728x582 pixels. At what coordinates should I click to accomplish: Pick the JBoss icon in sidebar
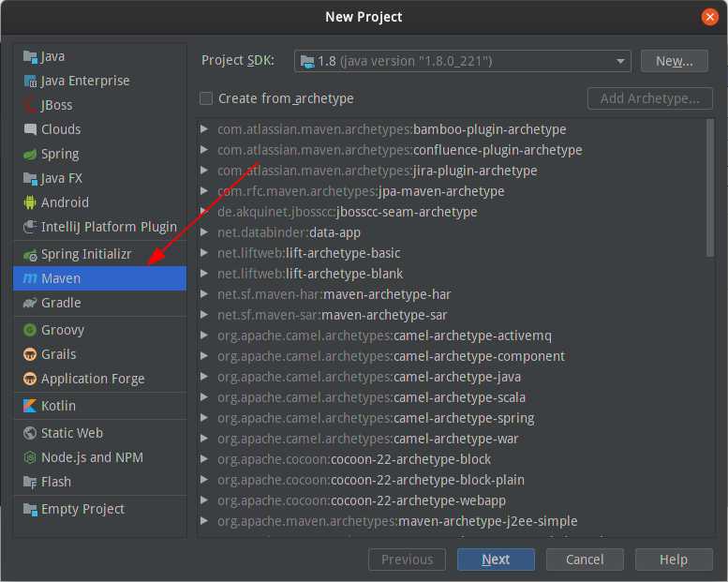(x=30, y=105)
